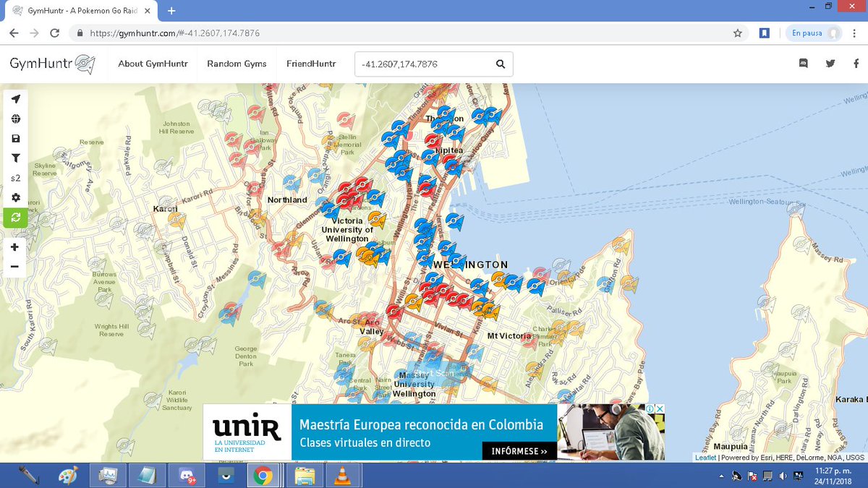
Task: Open Notepad icon in taskbar
Action: (x=147, y=476)
